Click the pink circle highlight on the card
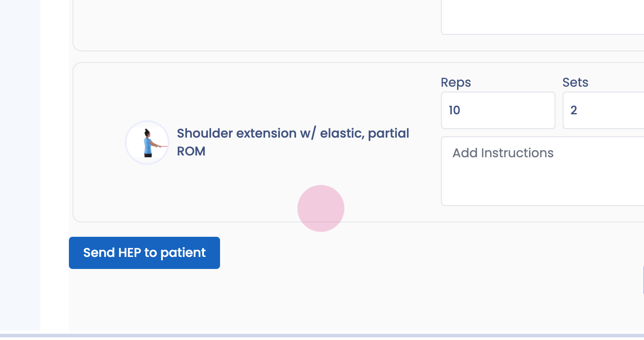The width and height of the screenshot is (644, 340). (321, 208)
